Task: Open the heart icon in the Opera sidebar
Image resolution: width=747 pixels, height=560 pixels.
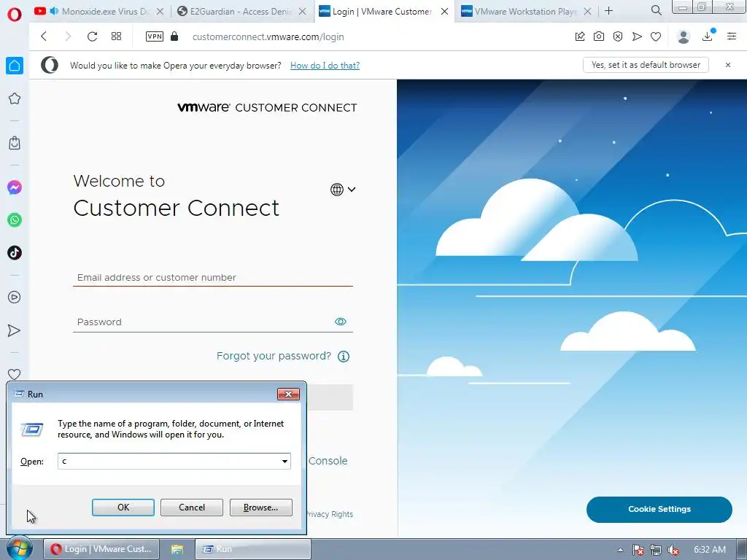Action: (15, 374)
